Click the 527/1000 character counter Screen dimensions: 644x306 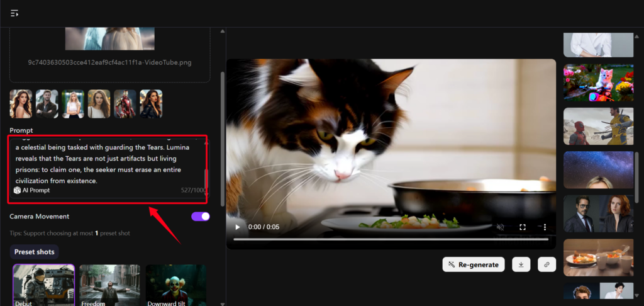192,190
